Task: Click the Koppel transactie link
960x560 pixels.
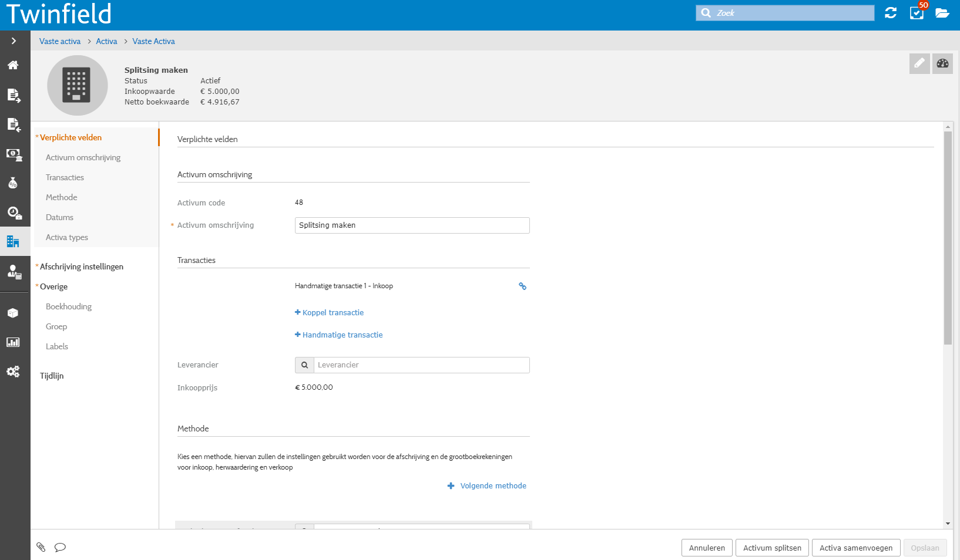Action: [333, 313]
